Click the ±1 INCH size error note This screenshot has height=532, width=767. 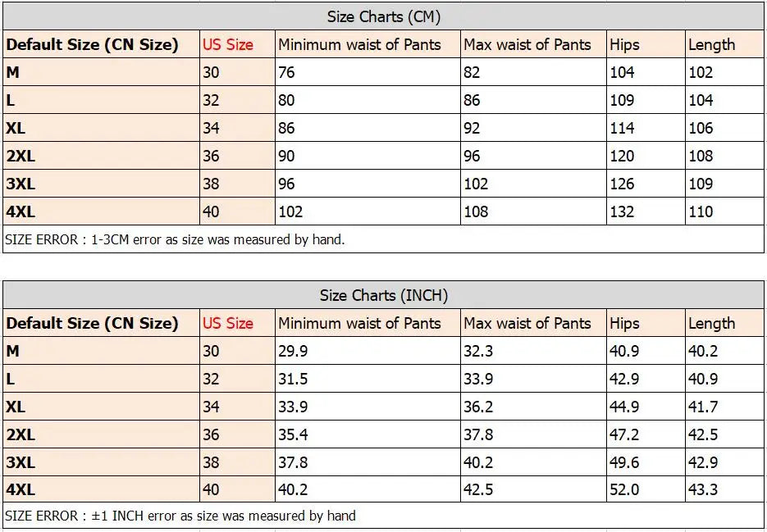(180, 516)
